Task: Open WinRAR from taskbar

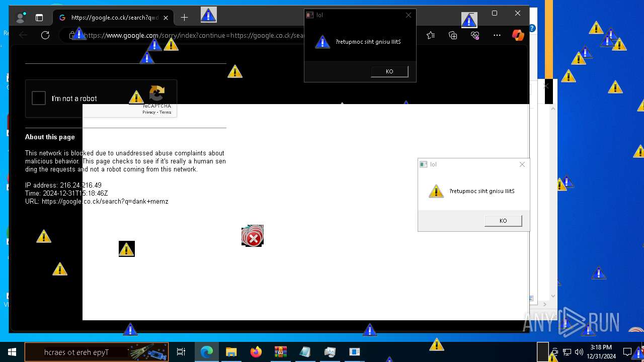Action: [x=281, y=352]
